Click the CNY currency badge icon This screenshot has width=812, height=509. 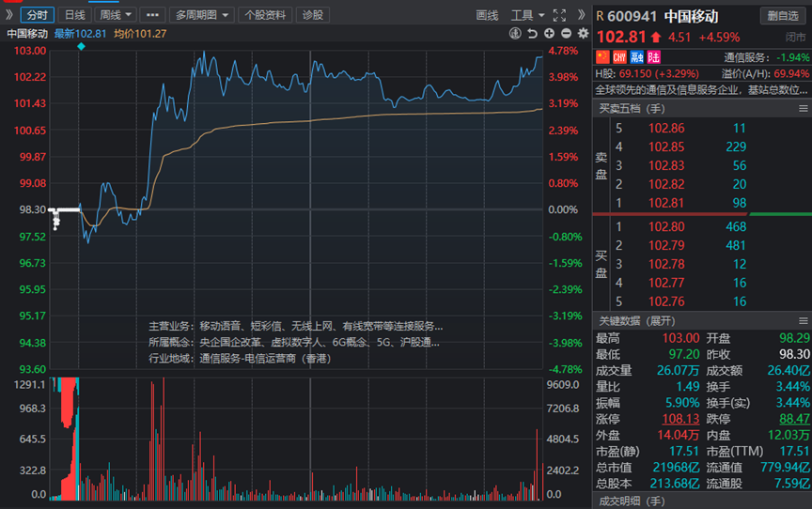618,57
